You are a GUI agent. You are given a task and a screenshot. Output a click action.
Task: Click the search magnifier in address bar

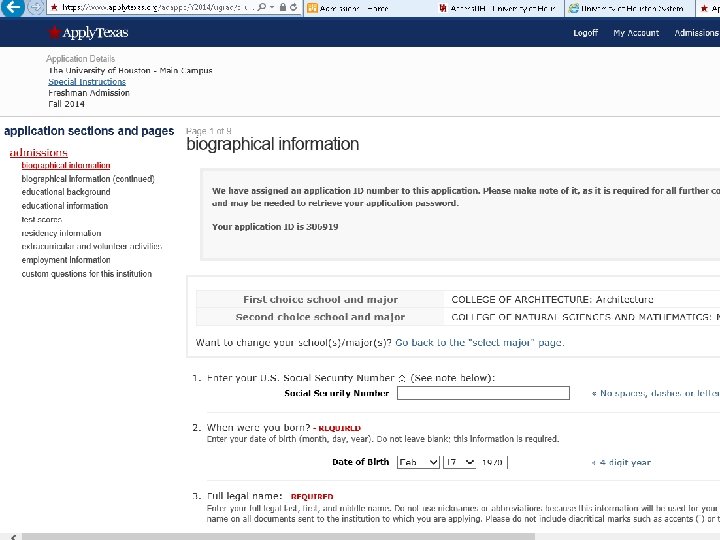(x=261, y=7)
